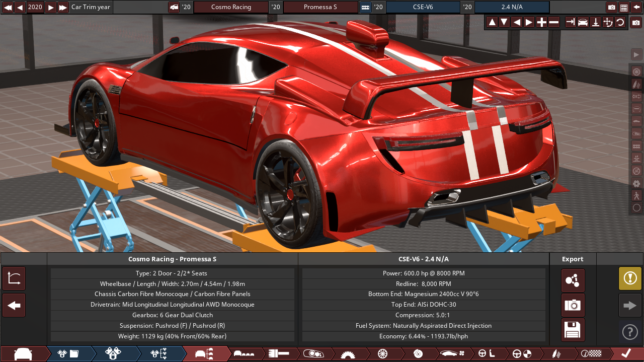The height and width of the screenshot is (362, 644).
Task: Open the car trim selection tab
Action: 204,354
